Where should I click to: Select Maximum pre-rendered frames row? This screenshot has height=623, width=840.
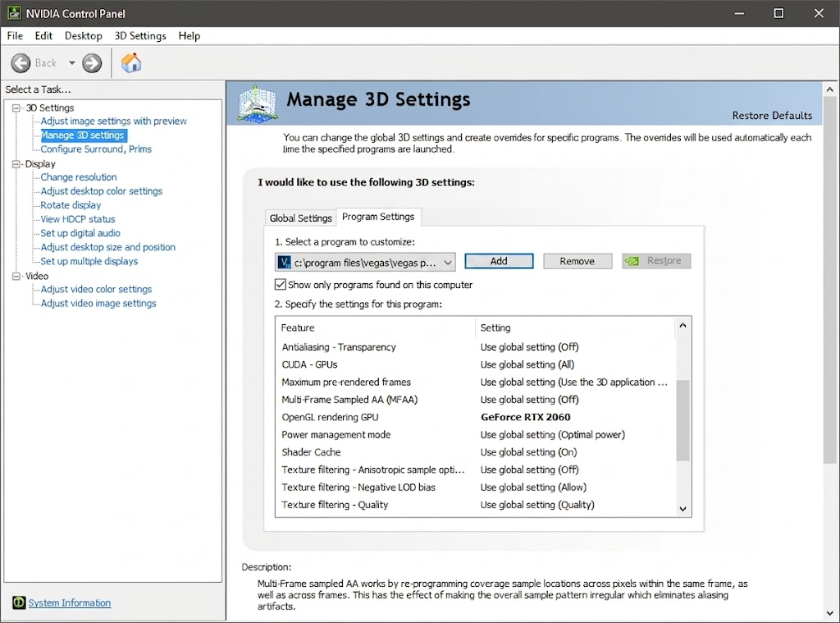[x=475, y=382]
